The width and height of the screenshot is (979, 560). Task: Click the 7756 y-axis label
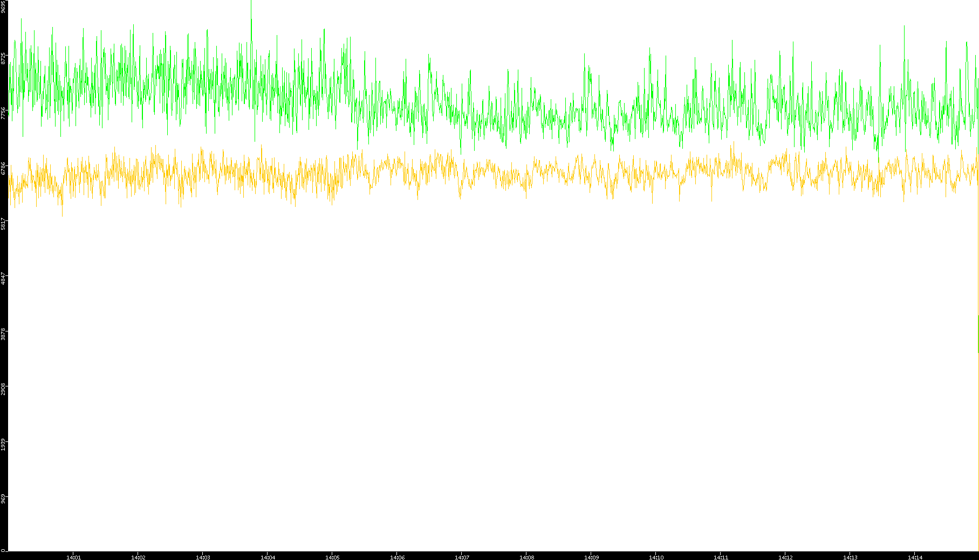4,113
